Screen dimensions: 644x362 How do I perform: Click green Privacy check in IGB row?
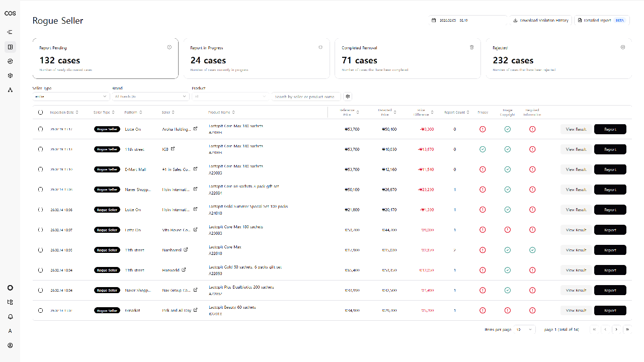tap(482, 149)
